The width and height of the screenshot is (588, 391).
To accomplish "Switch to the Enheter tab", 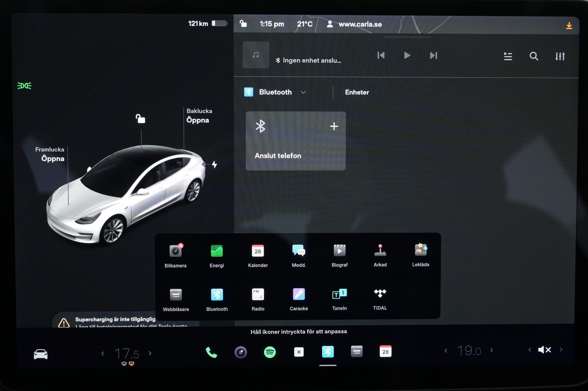I will (357, 92).
